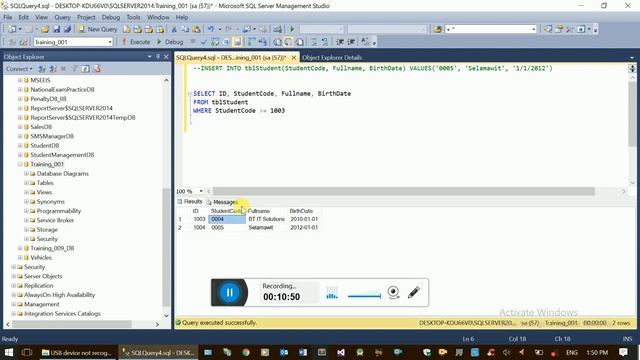This screenshot has height=360, width=640.
Task: Select the Management folder
Action: tap(41, 304)
